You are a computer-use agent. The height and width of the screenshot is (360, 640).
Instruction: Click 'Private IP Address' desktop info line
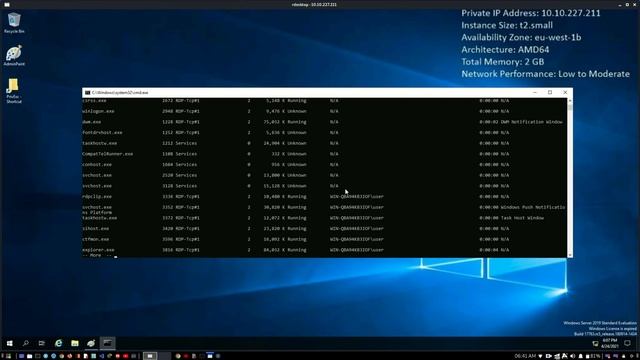point(531,13)
